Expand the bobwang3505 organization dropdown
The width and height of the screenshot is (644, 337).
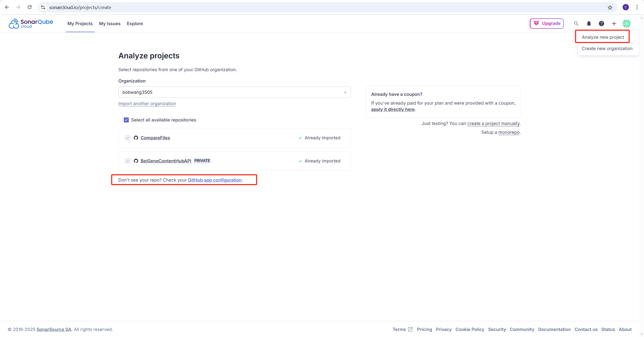tap(234, 92)
